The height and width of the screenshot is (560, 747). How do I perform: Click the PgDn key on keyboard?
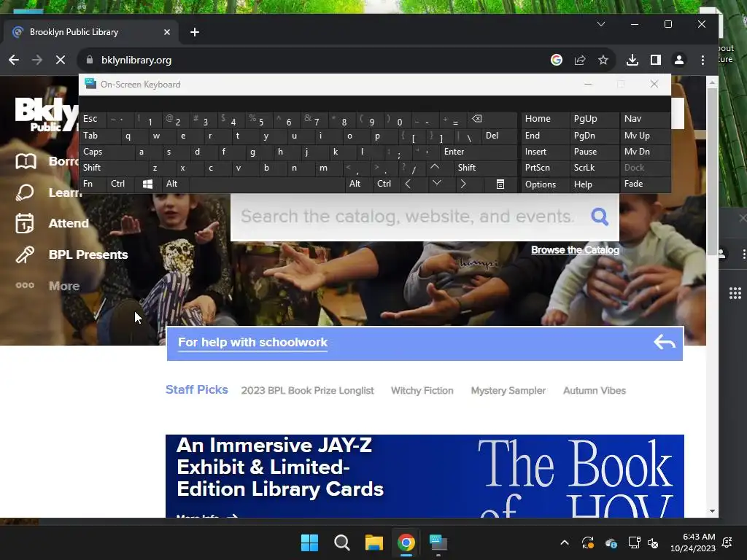594,136
